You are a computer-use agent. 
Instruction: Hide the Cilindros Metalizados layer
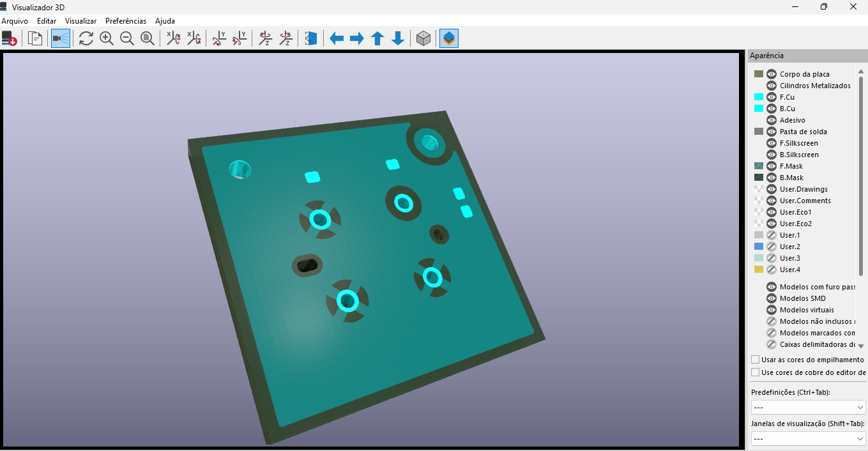pos(772,86)
